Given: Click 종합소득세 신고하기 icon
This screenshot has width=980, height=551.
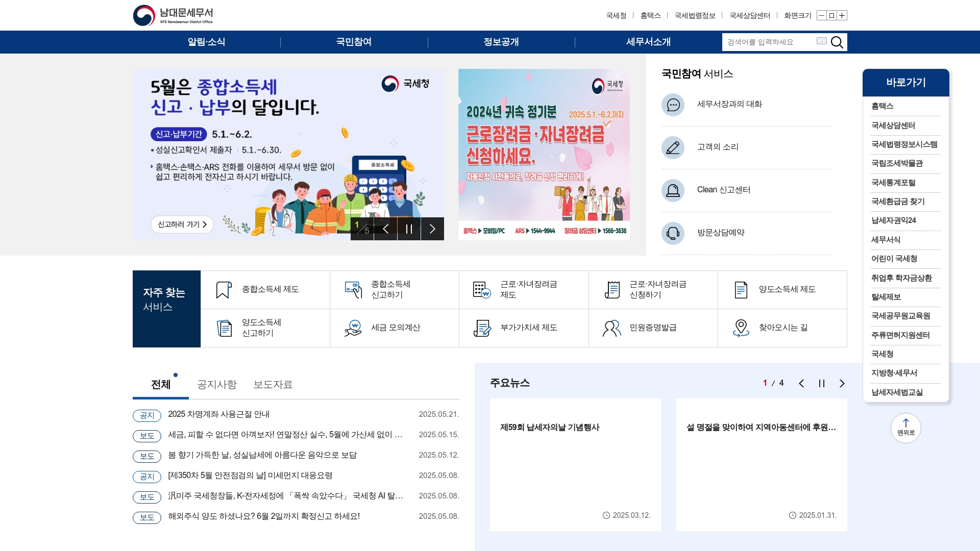Looking at the screenshot, I should tap(353, 290).
